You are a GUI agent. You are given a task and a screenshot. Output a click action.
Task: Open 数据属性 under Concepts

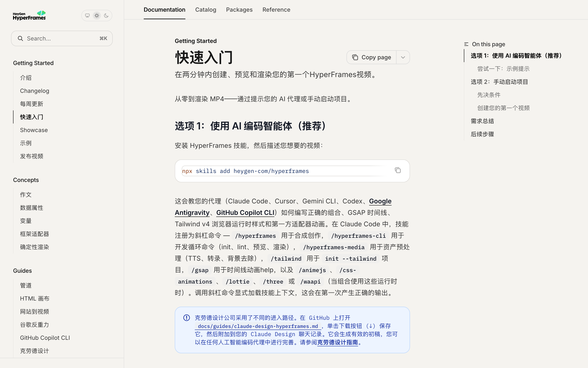pyautogui.click(x=32, y=208)
